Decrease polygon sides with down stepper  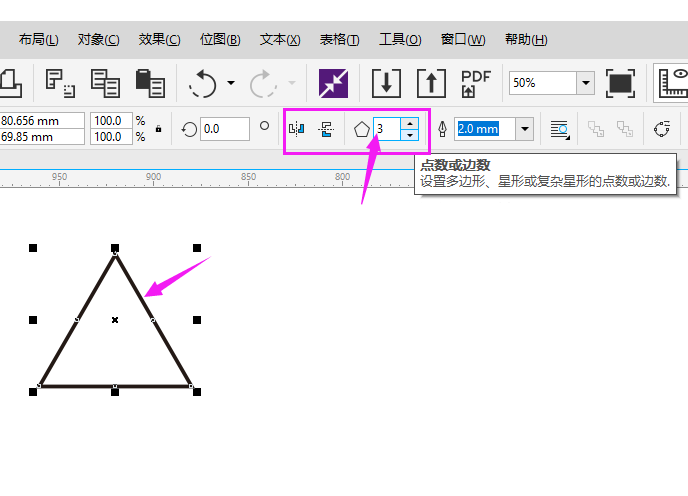(410, 135)
